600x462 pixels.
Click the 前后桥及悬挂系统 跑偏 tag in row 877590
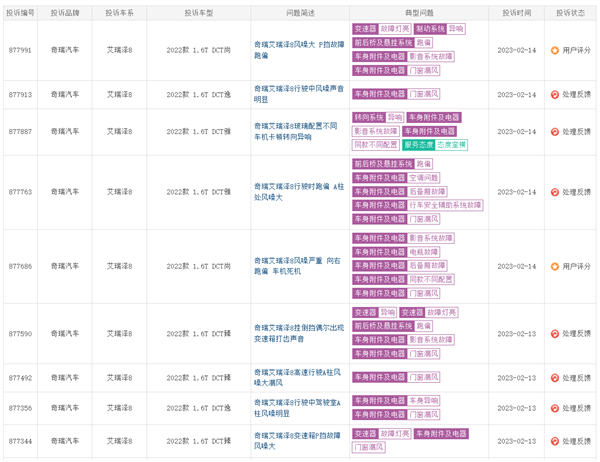pos(393,326)
